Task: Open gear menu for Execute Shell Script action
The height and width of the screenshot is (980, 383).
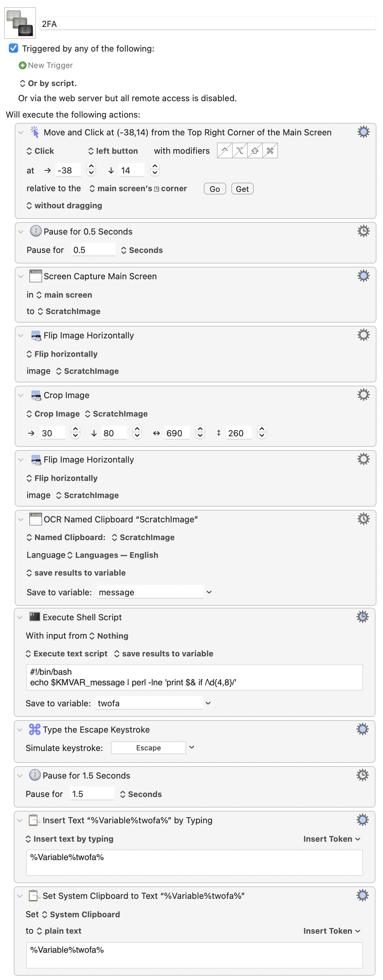Action: pyautogui.click(x=362, y=616)
